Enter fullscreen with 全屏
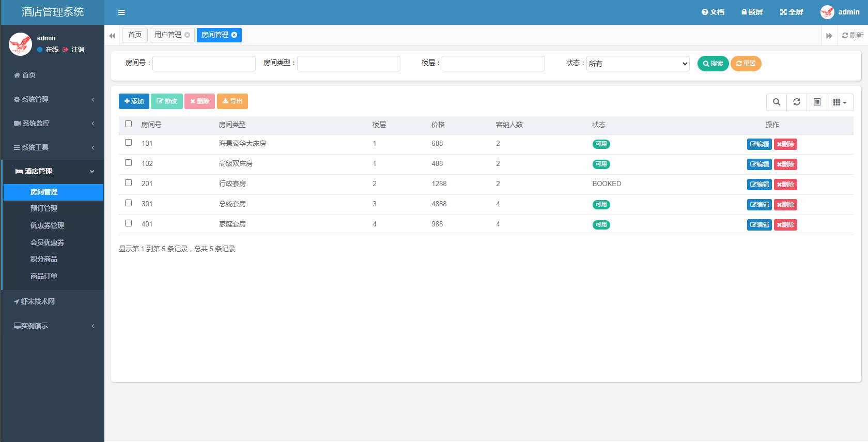This screenshot has height=442, width=868. click(x=792, y=12)
